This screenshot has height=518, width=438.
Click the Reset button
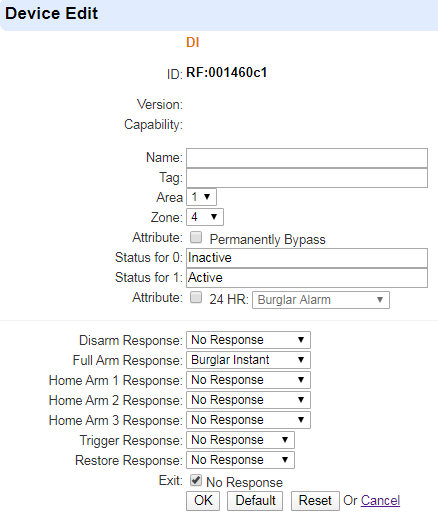tap(315, 501)
